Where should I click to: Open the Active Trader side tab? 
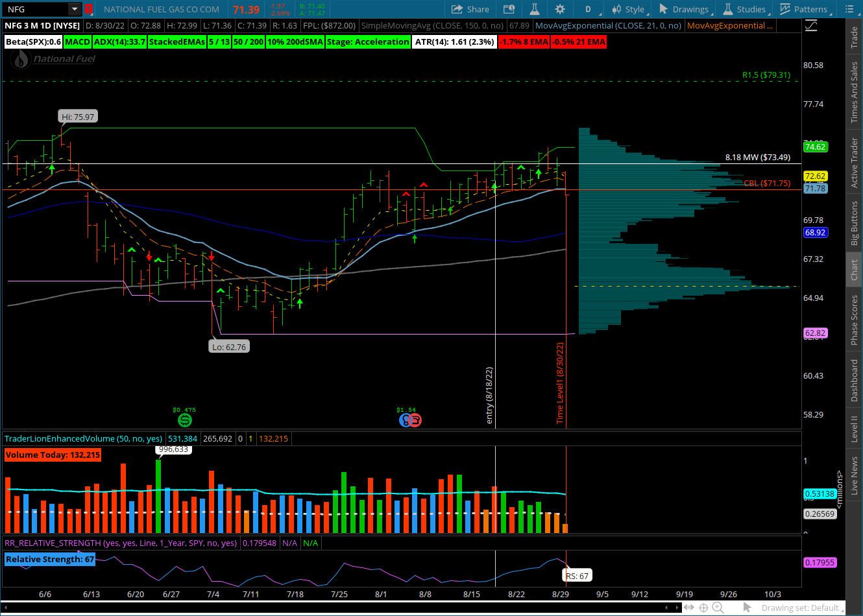pyautogui.click(x=855, y=162)
